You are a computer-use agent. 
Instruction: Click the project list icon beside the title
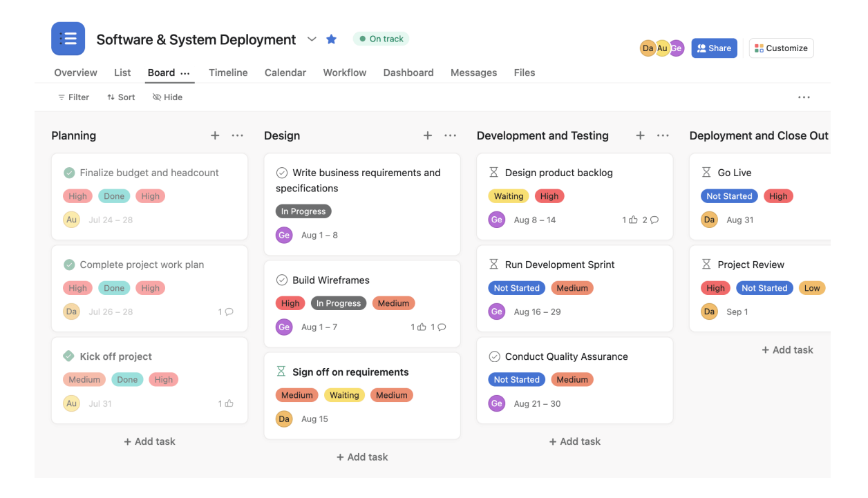(68, 39)
